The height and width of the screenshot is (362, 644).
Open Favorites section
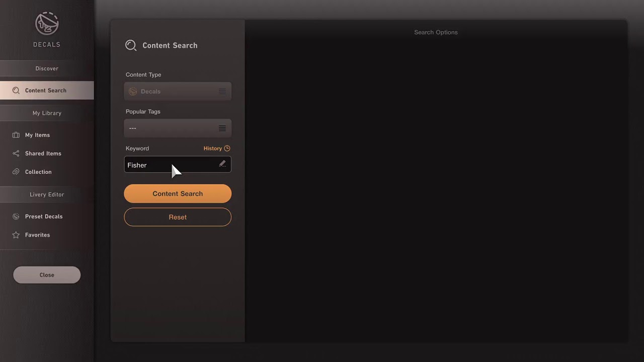click(47, 235)
